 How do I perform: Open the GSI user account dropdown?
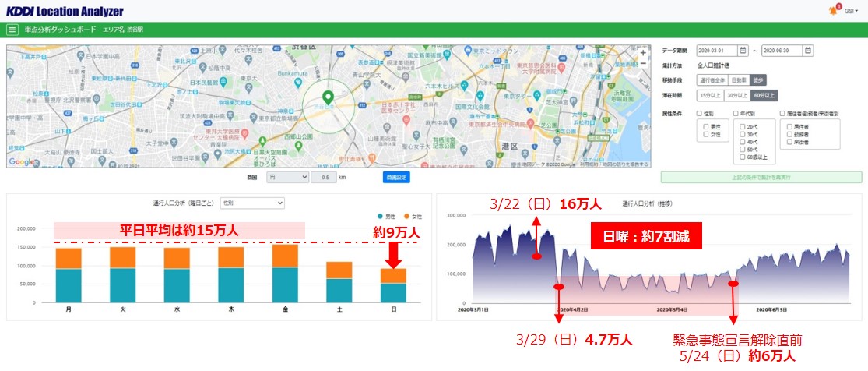coord(851,11)
